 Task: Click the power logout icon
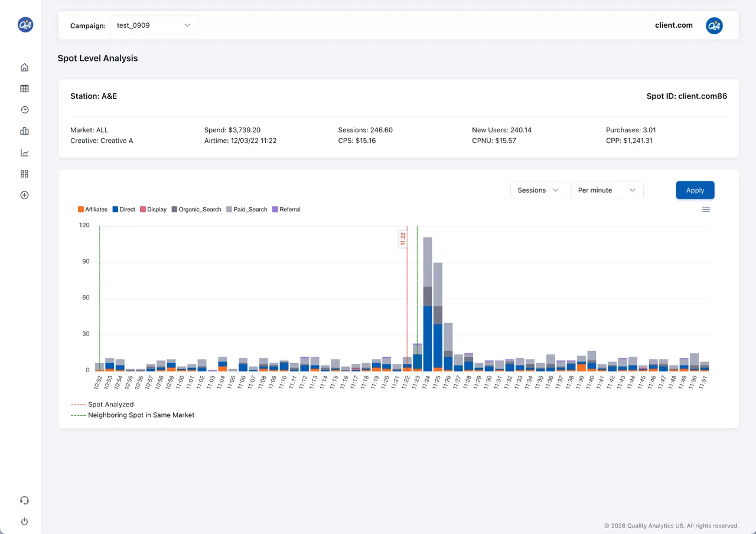24,522
